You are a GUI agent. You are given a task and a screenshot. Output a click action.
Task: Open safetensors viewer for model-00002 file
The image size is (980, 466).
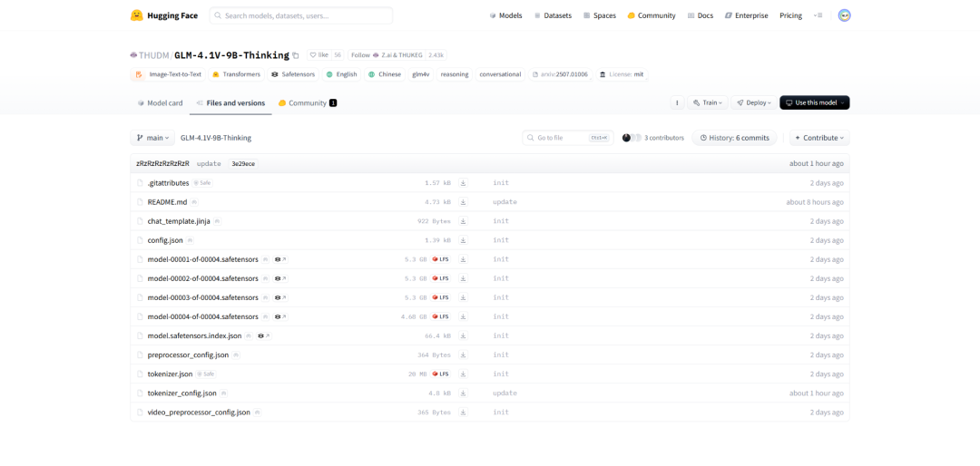point(280,278)
